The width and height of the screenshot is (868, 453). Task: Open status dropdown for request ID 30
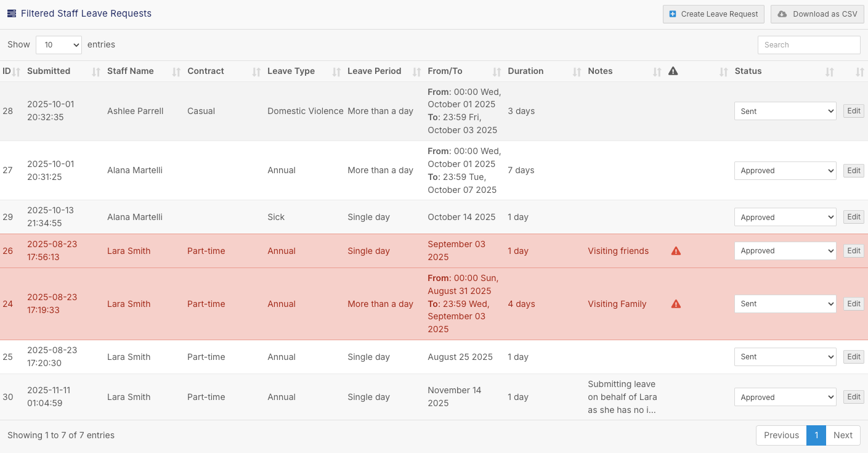pos(785,398)
